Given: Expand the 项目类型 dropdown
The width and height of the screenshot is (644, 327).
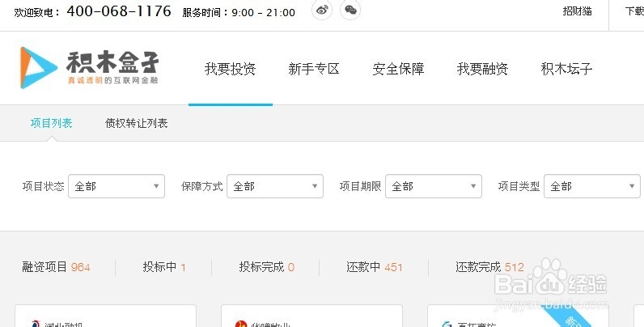Looking at the screenshot, I should [x=592, y=186].
